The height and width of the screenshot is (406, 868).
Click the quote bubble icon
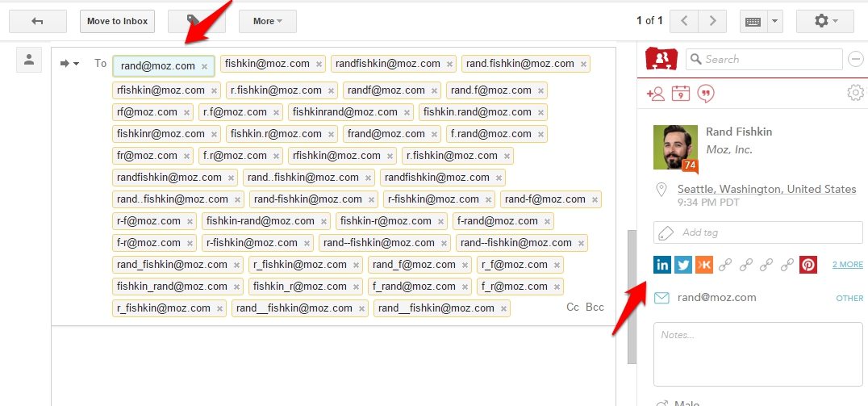coord(705,94)
